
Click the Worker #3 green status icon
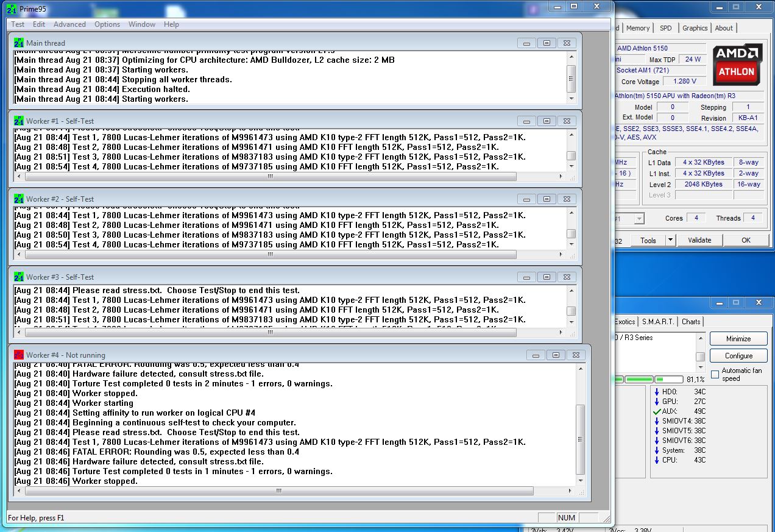point(18,277)
